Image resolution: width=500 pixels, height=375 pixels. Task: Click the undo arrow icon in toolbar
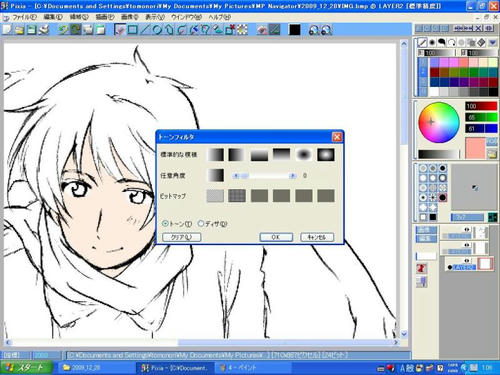click(63, 30)
